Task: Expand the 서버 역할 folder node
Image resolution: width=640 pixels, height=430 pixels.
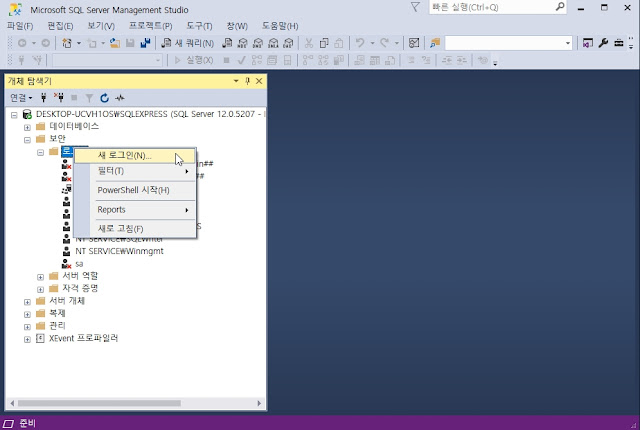Action: click(x=40, y=277)
